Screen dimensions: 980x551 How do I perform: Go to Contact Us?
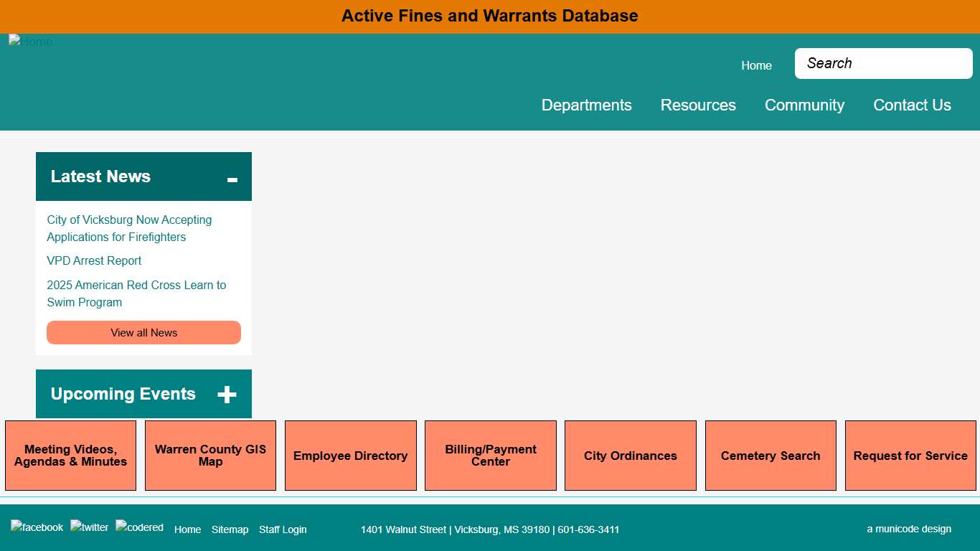pos(912,105)
